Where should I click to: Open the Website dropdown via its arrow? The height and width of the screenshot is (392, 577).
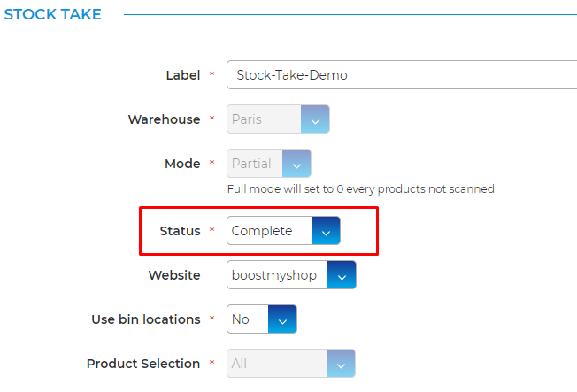click(342, 275)
